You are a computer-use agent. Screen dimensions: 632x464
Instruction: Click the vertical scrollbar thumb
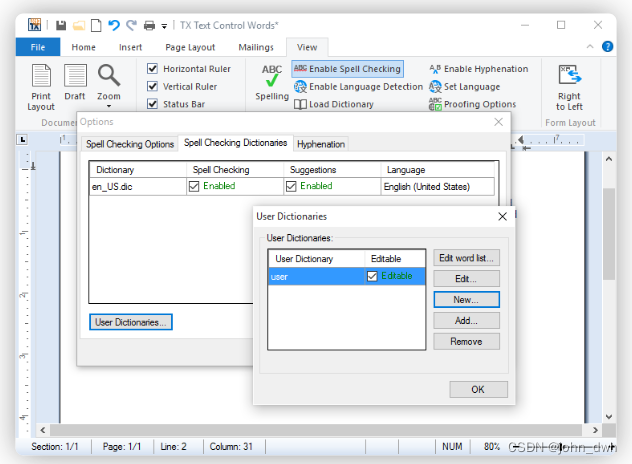609,234
